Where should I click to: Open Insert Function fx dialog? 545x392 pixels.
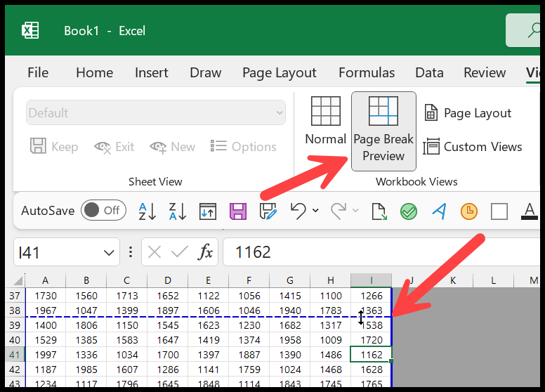(x=205, y=252)
